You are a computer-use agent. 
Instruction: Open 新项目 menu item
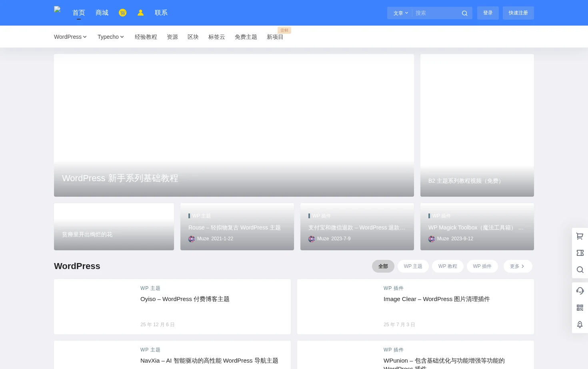tap(275, 37)
